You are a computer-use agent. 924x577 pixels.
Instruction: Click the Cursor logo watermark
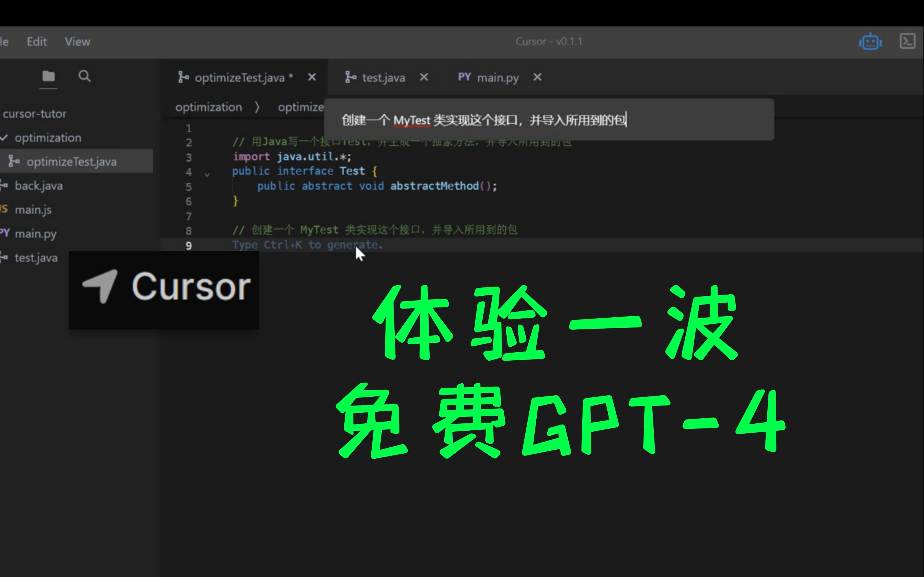pos(164,289)
